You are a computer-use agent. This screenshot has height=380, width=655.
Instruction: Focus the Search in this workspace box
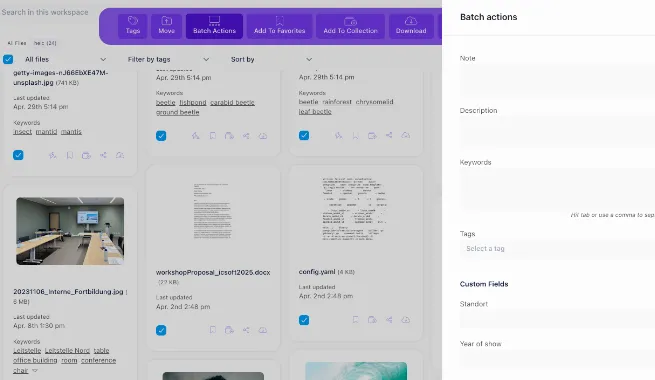(46, 12)
